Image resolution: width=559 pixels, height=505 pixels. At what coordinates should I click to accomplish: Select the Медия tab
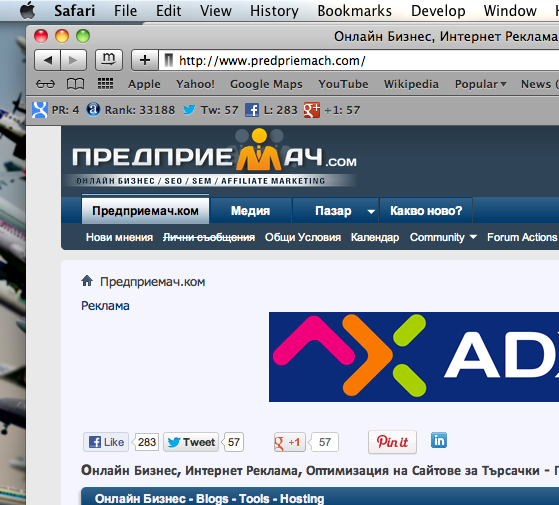tap(250, 211)
